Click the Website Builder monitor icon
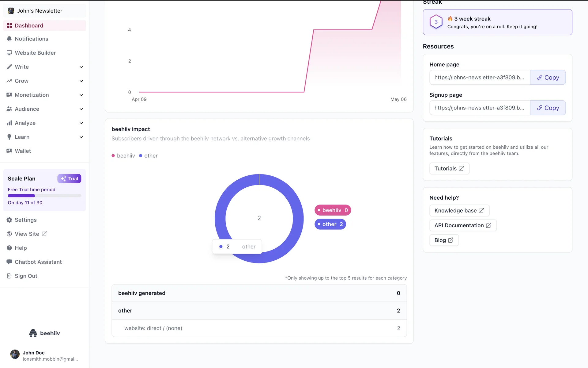Screen dimensions: 588x368 point(9,53)
